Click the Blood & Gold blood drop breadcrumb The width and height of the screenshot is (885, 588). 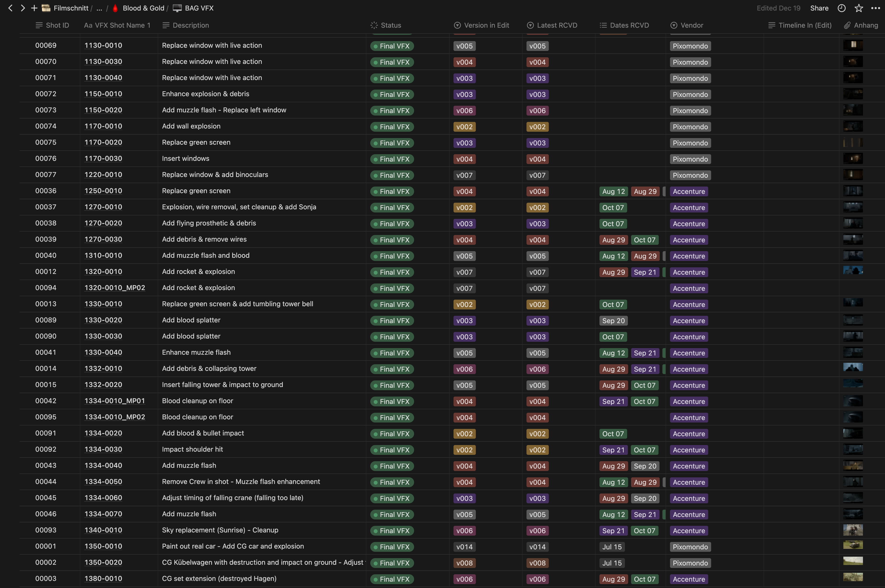[115, 8]
